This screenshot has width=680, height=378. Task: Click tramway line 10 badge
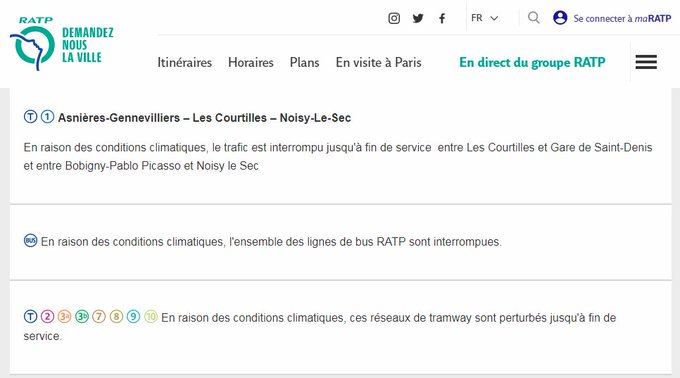pyautogui.click(x=150, y=316)
